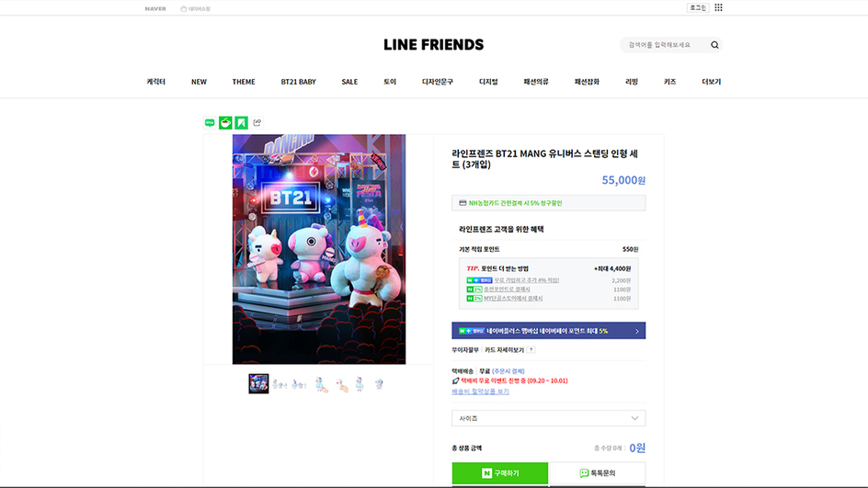Image resolution: width=868 pixels, height=488 pixels.
Task: Open the Naver apps grid icon
Action: tap(718, 7)
